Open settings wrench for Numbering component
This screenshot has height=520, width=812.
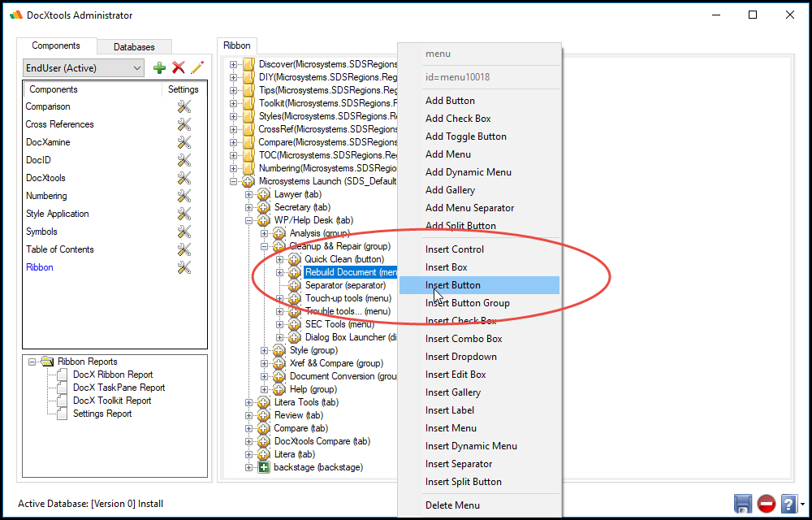point(183,195)
